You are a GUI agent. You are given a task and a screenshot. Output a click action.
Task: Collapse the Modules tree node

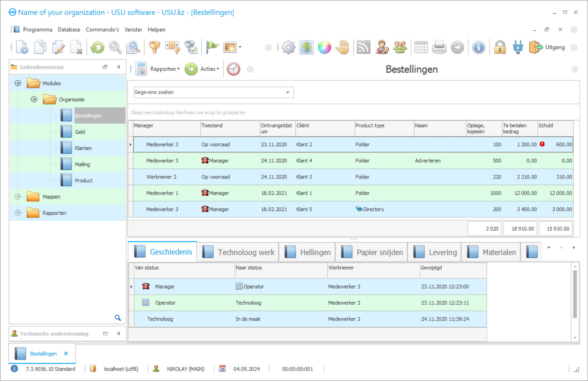18,83
